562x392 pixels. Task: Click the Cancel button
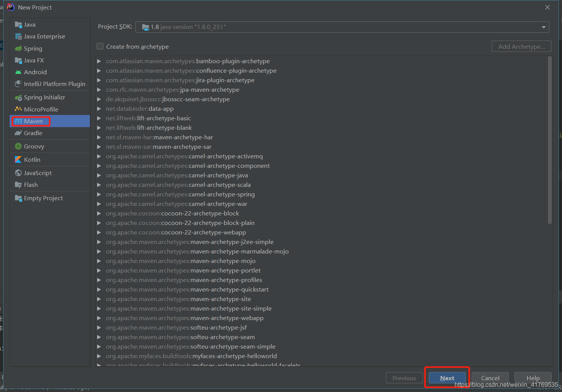[x=490, y=378]
